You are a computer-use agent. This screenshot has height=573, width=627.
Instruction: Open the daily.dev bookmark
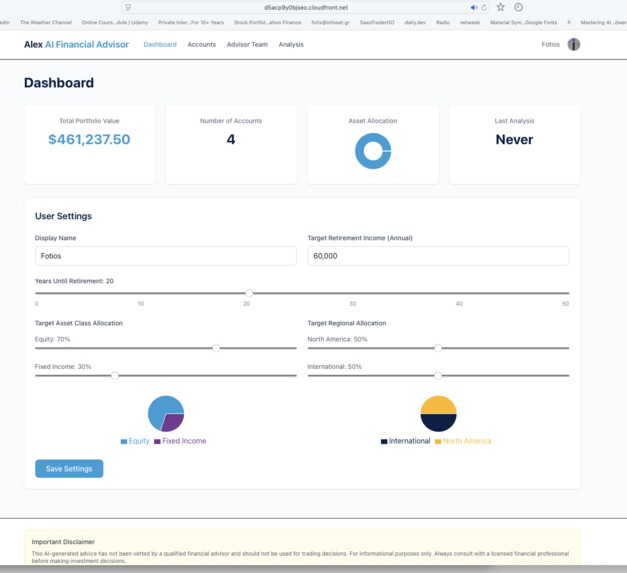coord(415,22)
